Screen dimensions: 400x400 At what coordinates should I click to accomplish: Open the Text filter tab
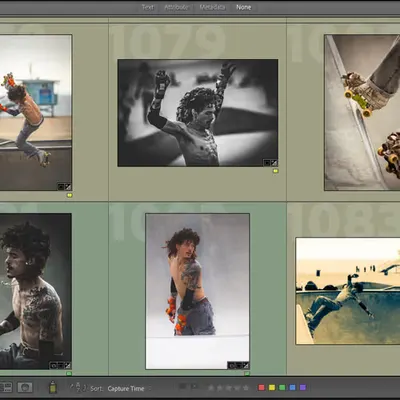point(148,7)
